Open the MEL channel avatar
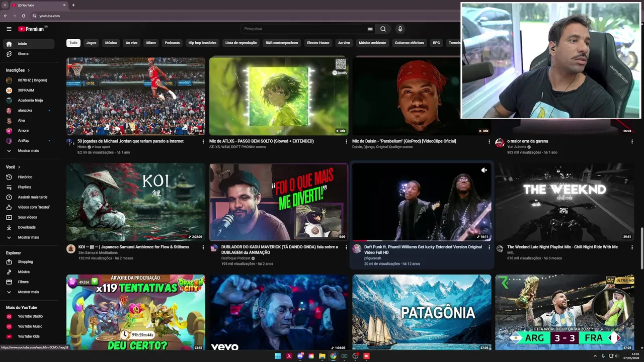Viewport: 644px width, 362px height. 500,248
